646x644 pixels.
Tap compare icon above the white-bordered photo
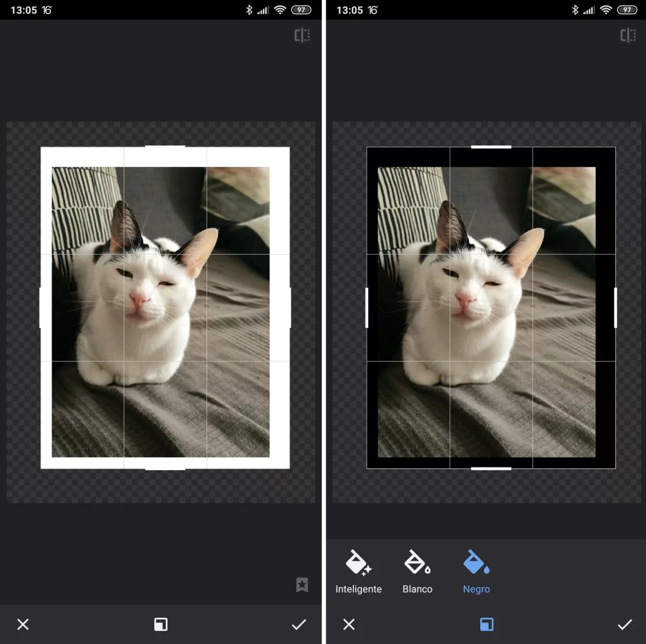pos(302,36)
